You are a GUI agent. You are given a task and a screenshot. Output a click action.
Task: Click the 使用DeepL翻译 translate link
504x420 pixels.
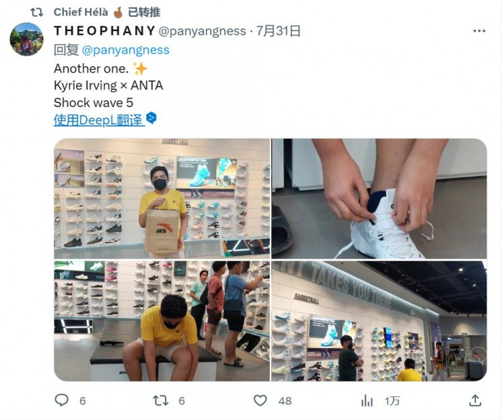point(99,120)
